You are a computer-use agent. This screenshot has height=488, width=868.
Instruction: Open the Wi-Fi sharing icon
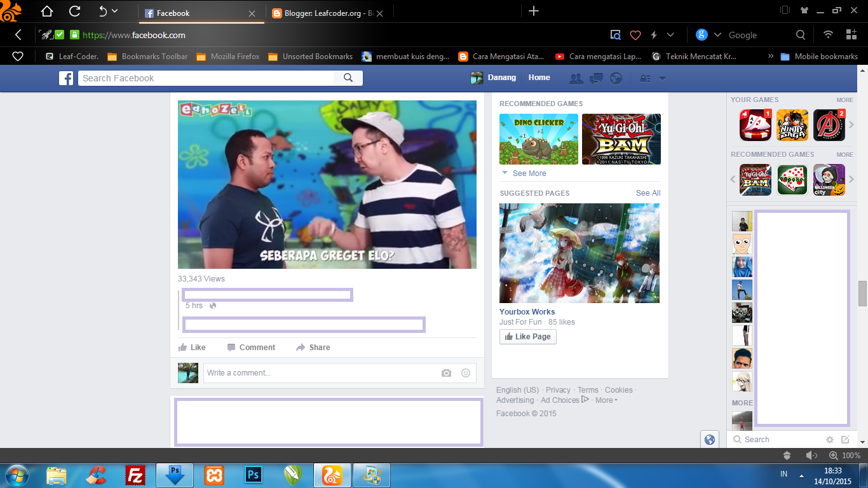[x=828, y=35]
